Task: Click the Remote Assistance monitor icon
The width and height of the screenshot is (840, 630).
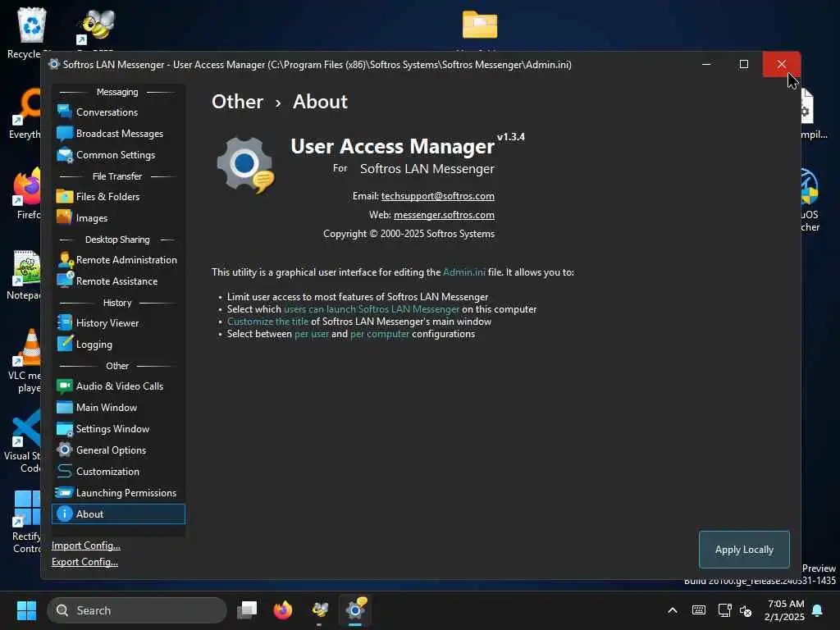Action: (64, 281)
